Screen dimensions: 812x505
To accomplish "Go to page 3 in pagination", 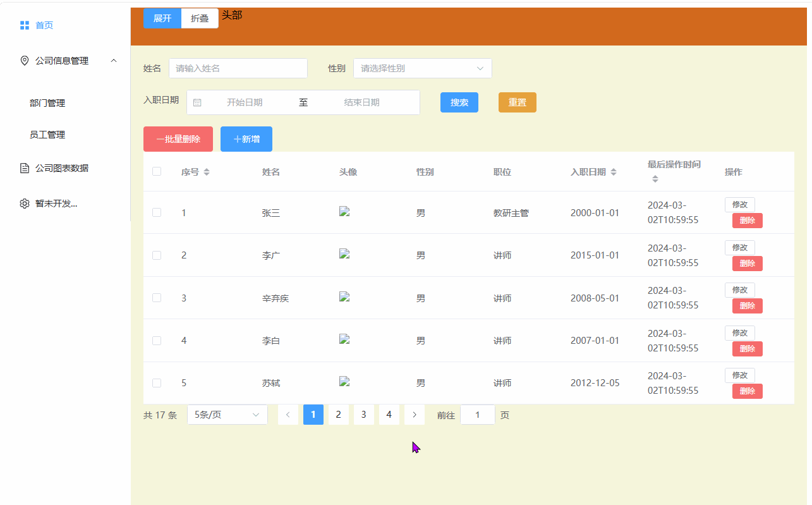I will pos(363,415).
